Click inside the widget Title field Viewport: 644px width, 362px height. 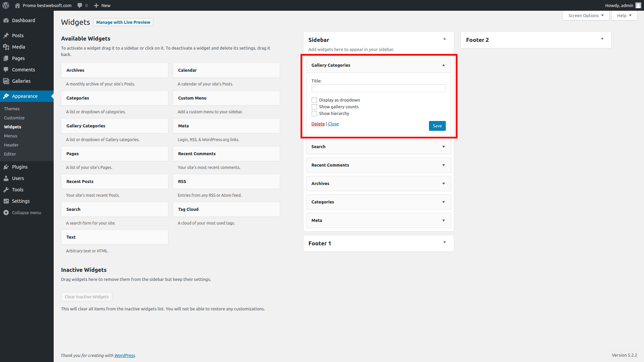(x=378, y=88)
